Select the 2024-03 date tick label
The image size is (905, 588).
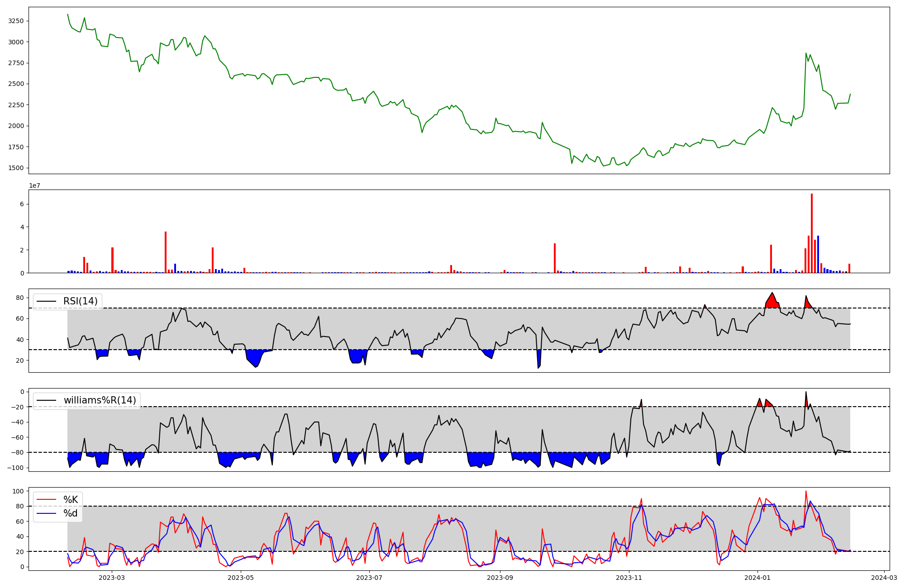885,577
